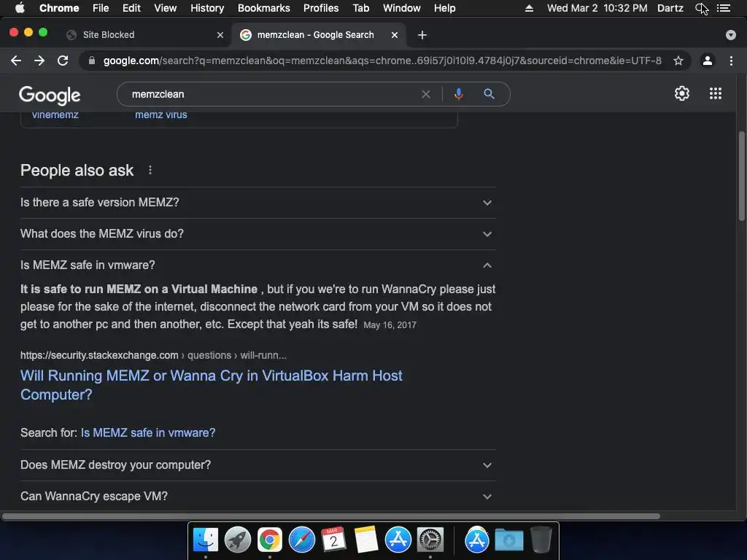Open Notes from the Dock

tap(366, 540)
